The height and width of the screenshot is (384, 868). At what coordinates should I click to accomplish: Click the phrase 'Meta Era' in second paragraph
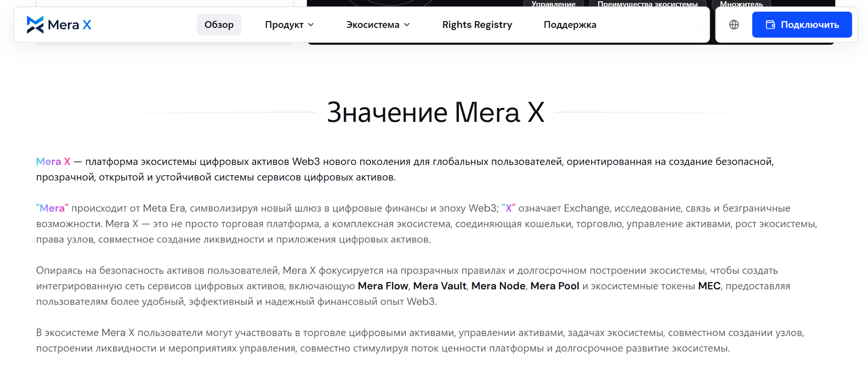[x=164, y=208]
